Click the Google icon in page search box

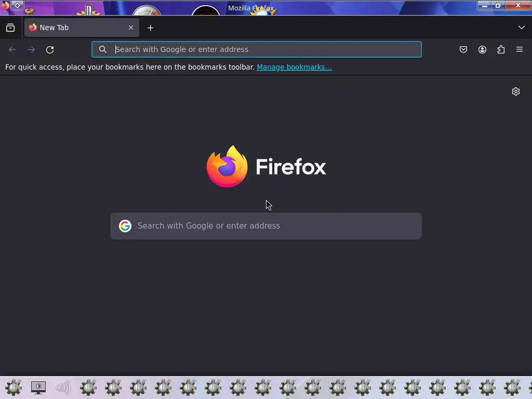pos(125,226)
